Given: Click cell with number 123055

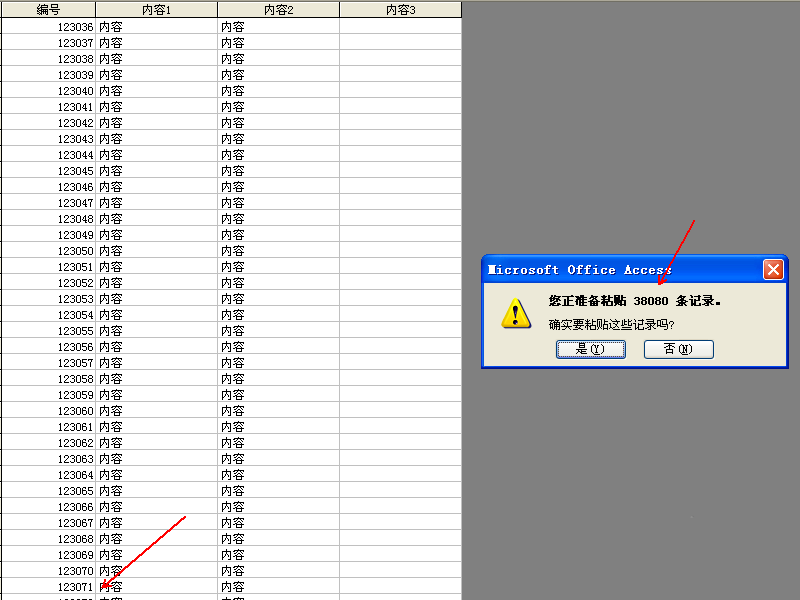Looking at the screenshot, I should [x=48, y=331].
